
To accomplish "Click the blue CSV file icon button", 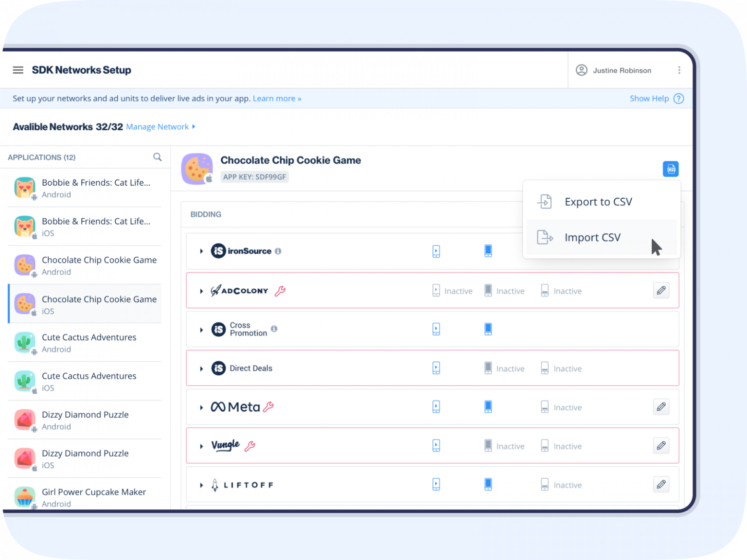I will tap(670, 169).
